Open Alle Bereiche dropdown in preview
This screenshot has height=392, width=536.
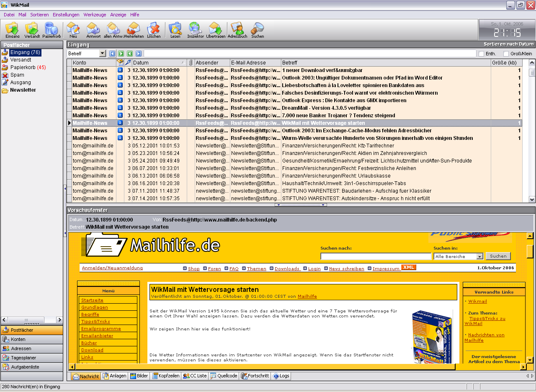pos(480,256)
